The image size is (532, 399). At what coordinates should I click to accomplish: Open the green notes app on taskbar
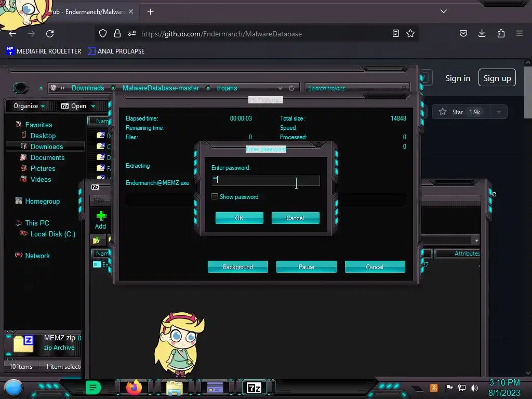(x=94, y=388)
